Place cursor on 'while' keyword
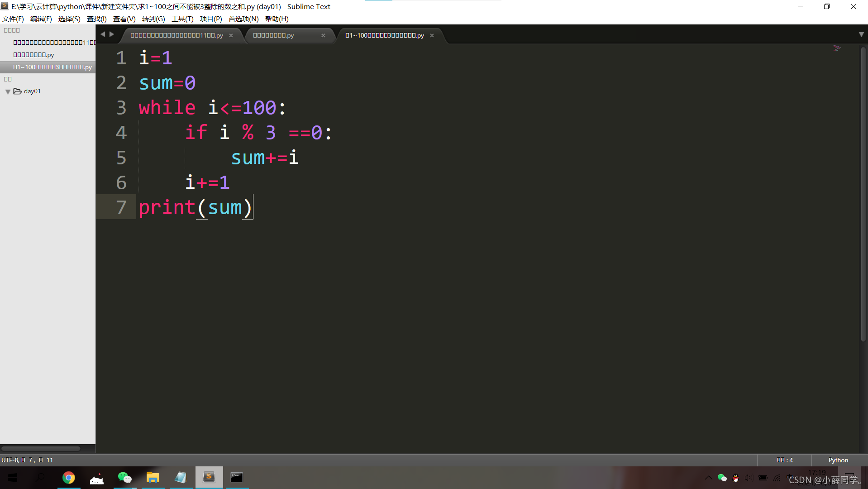868x489 pixels. pos(167,108)
